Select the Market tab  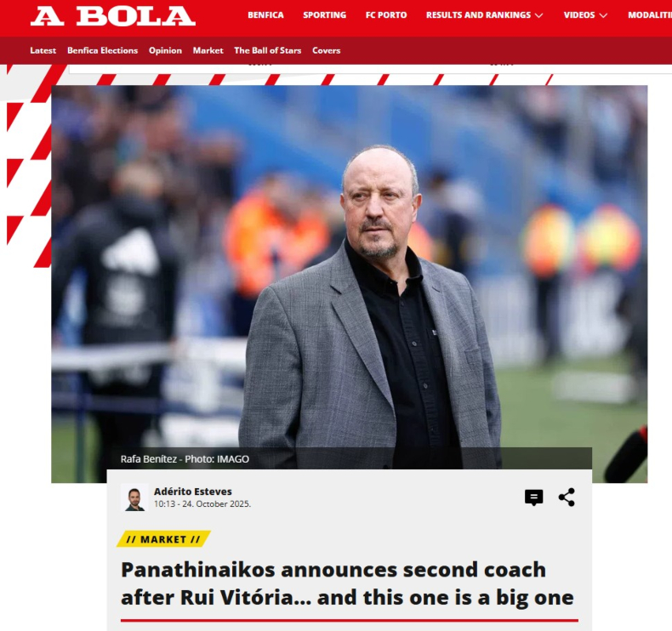pyautogui.click(x=208, y=50)
